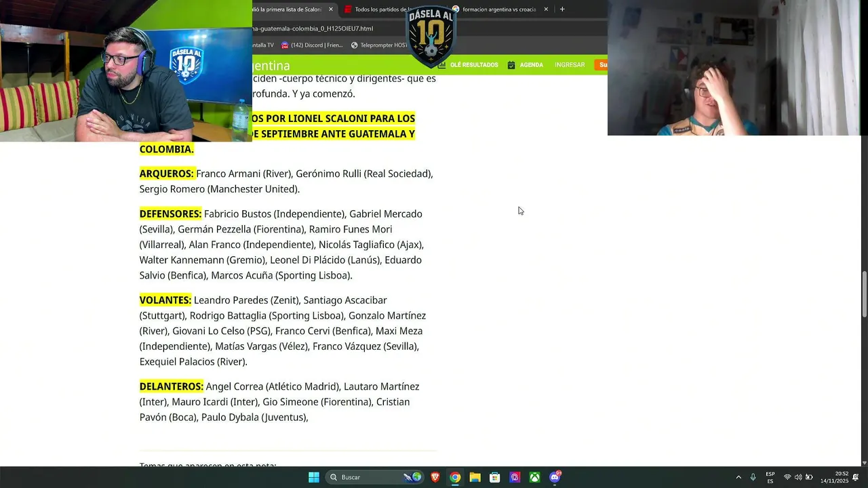Open Brave browser from the taskbar
868x488 pixels.
click(x=435, y=477)
